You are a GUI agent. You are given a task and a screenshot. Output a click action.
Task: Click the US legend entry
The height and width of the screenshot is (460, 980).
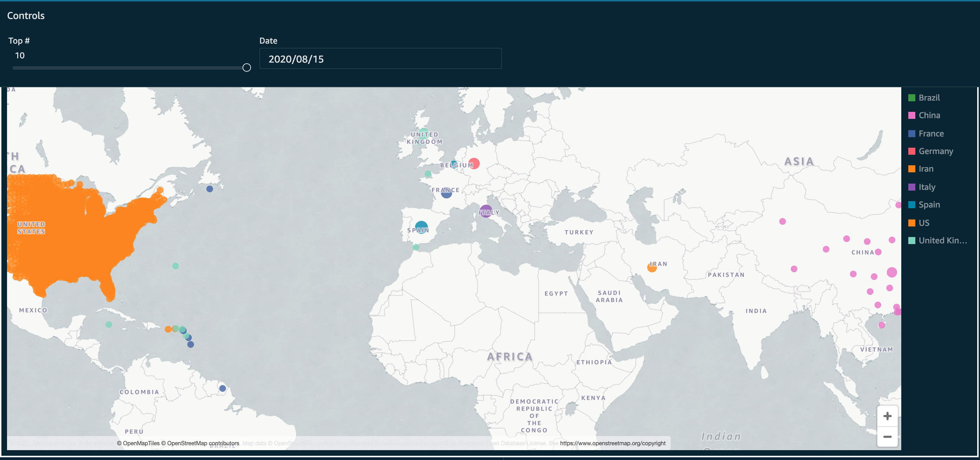tap(923, 223)
